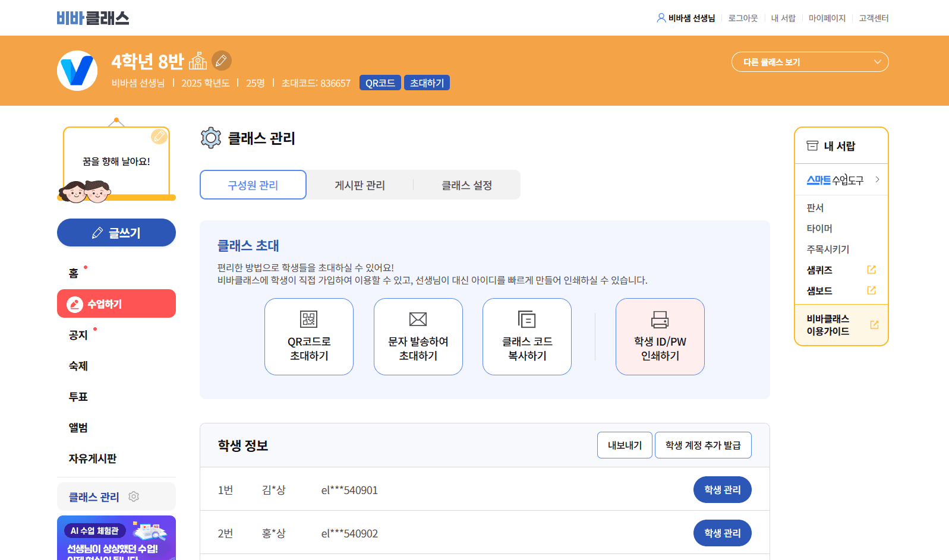Open 주목시키기 tool in right panel
This screenshot has width=949, height=560.
pyautogui.click(x=828, y=249)
